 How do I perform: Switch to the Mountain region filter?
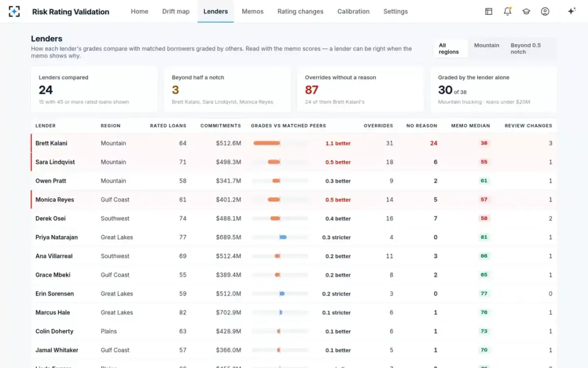pyautogui.click(x=487, y=45)
